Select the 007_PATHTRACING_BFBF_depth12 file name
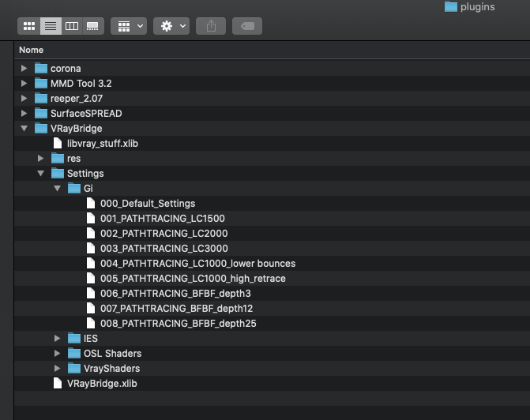This screenshot has height=420, width=530. pos(176,309)
